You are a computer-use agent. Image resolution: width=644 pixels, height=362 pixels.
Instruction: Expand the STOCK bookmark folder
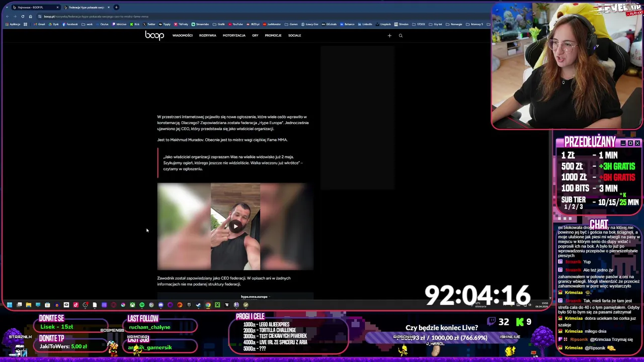coord(419,24)
